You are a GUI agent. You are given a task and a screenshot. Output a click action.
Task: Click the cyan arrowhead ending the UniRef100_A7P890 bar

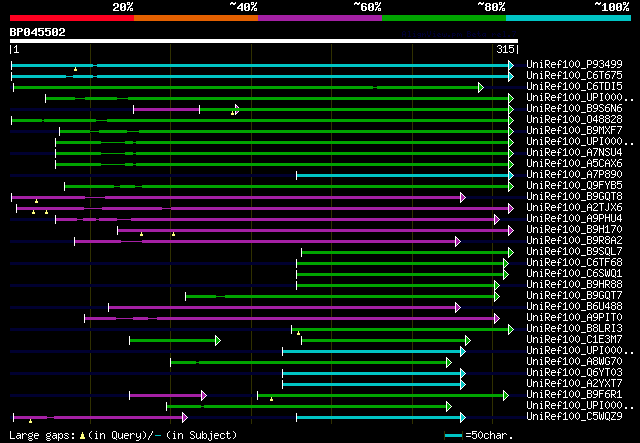click(511, 176)
